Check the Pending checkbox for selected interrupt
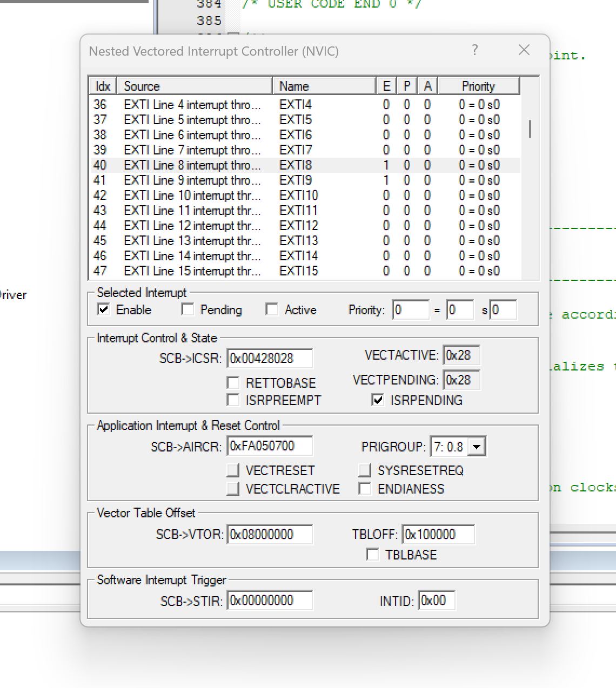Viewport: 616px width, 688px height. pyautogui.click(x=188, y=309)
